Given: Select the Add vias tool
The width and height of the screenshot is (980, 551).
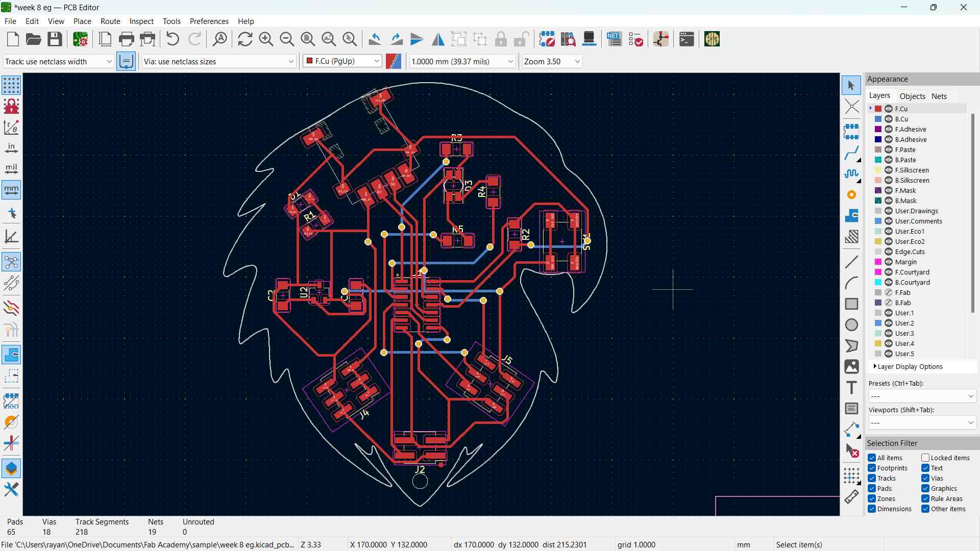Looking at the screenshot, I should (851, 195).
